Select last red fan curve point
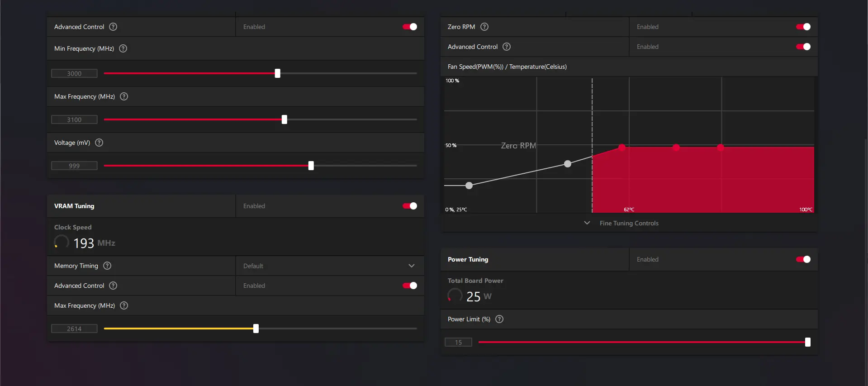868x386 pixels. click(721, 147)
